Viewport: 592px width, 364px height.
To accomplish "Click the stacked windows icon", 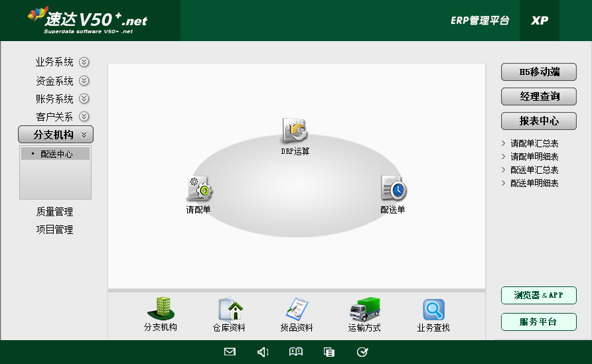I will point(329,352).
